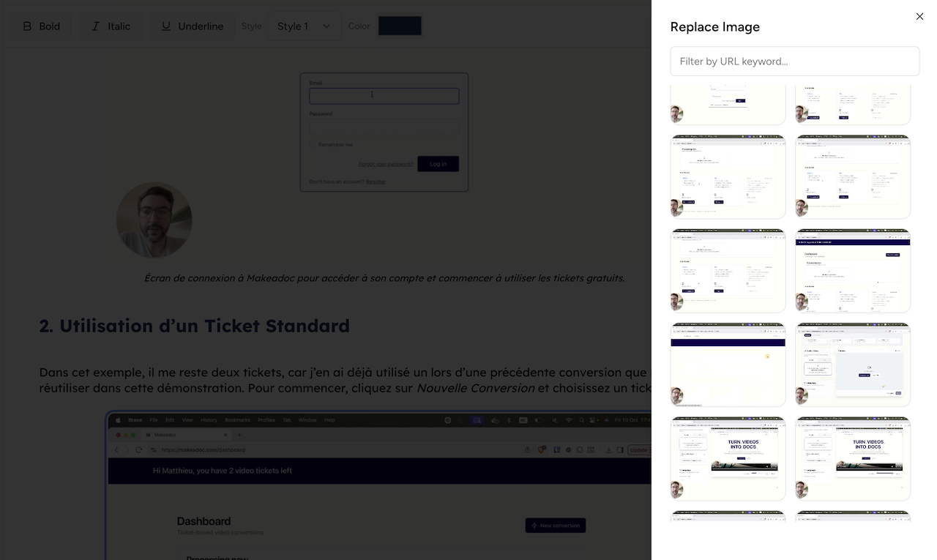Viewport: 937px width, 560px height.
Task: Select the login screen image in the document
Action: tap(384, 132)
